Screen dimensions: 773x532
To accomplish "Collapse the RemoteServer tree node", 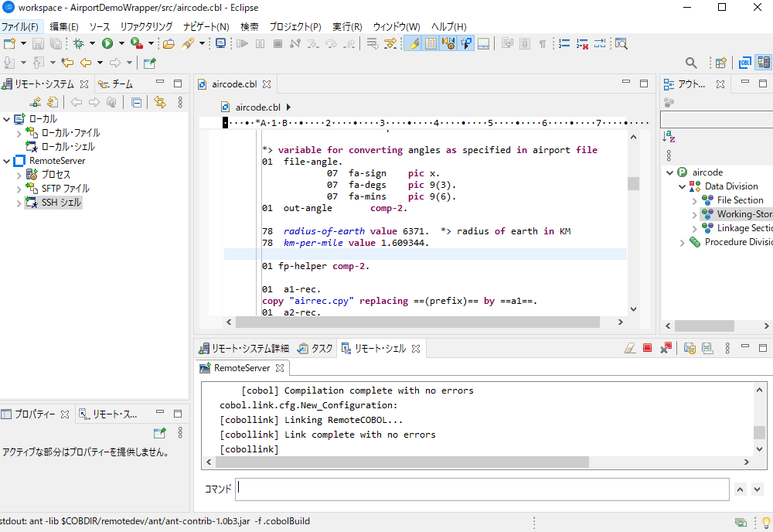I will pos(6,161).
